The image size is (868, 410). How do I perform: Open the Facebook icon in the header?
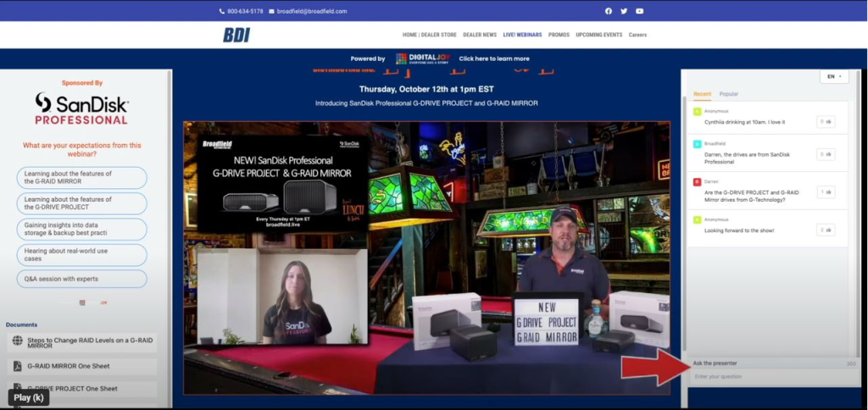coord(608,11)
